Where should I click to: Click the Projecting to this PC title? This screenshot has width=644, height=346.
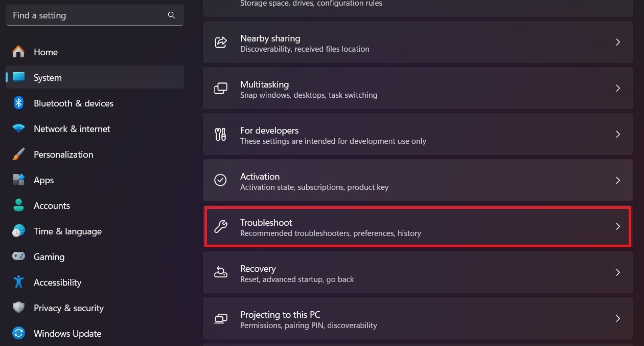pos(280,314)
